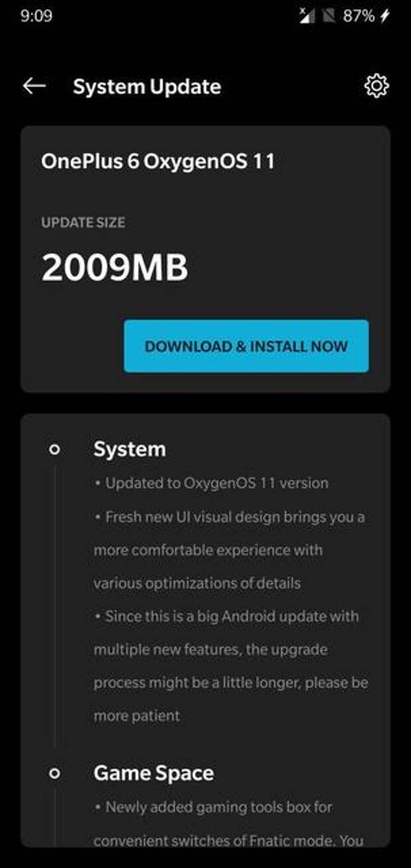Tap the circle bullet beside Game Space

[55, 773]
